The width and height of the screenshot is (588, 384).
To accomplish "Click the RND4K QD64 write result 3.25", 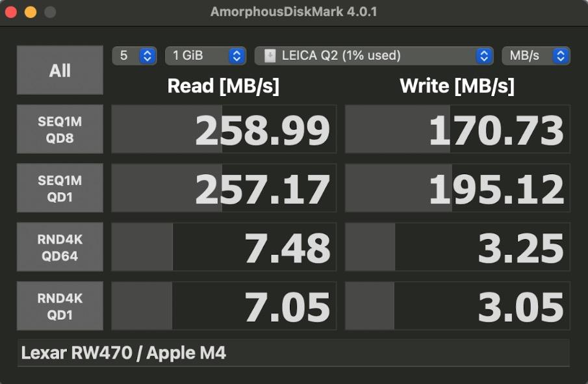I will (x=520, y=248).
